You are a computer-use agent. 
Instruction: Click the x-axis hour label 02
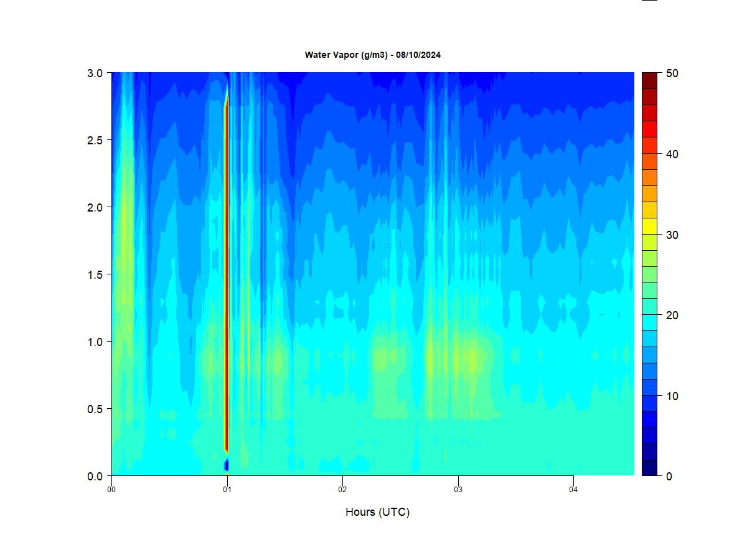coord(342,490)
